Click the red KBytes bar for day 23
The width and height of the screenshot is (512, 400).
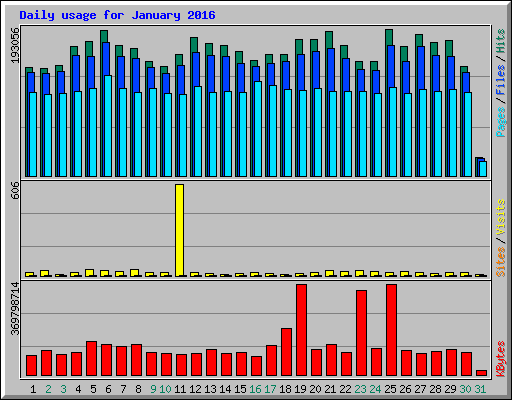coord(361,333)
